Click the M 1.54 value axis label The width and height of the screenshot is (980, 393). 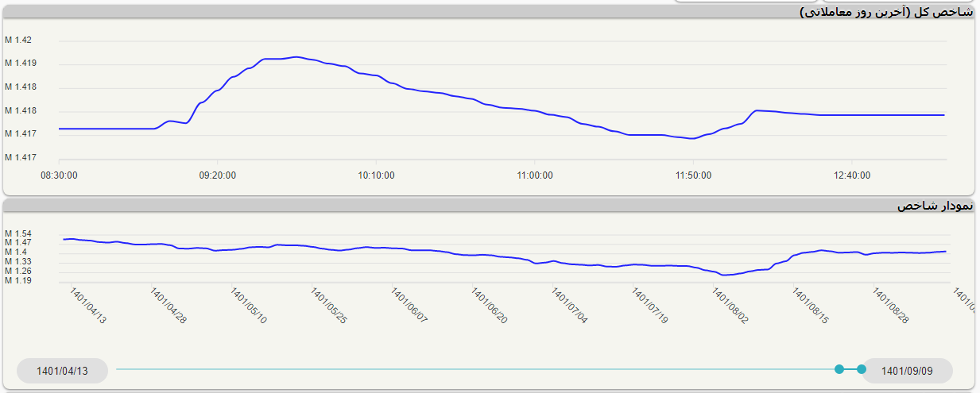tap(17, 233)
